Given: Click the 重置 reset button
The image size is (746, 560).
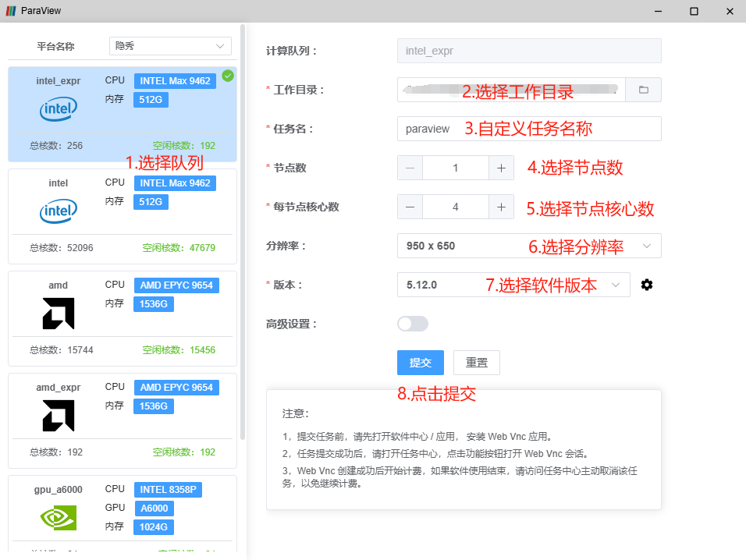Looking at the screenshot, I should click(477, 363).
